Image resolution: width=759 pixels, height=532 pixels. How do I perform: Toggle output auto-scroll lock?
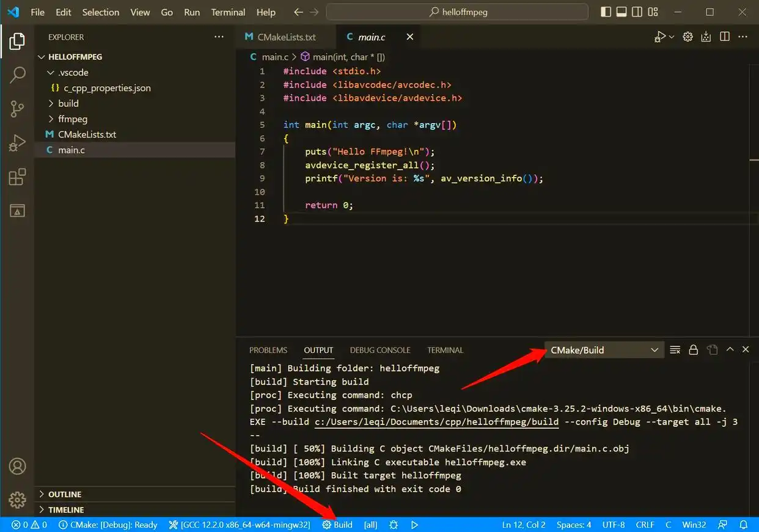(693, 350)
